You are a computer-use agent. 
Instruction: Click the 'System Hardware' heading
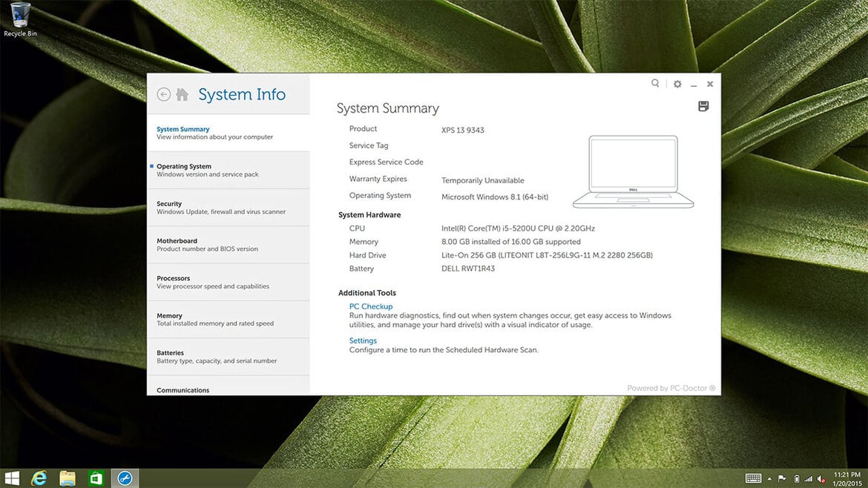369,214
